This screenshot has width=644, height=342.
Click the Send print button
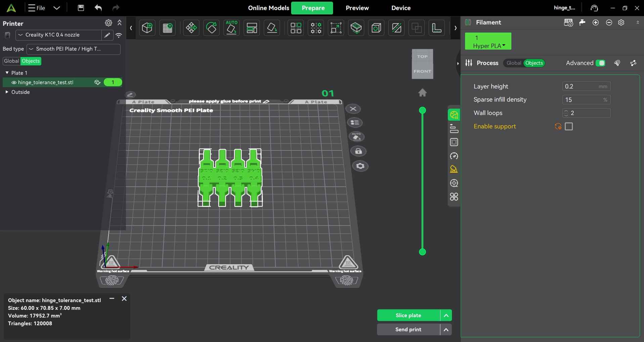pos(409,330)
